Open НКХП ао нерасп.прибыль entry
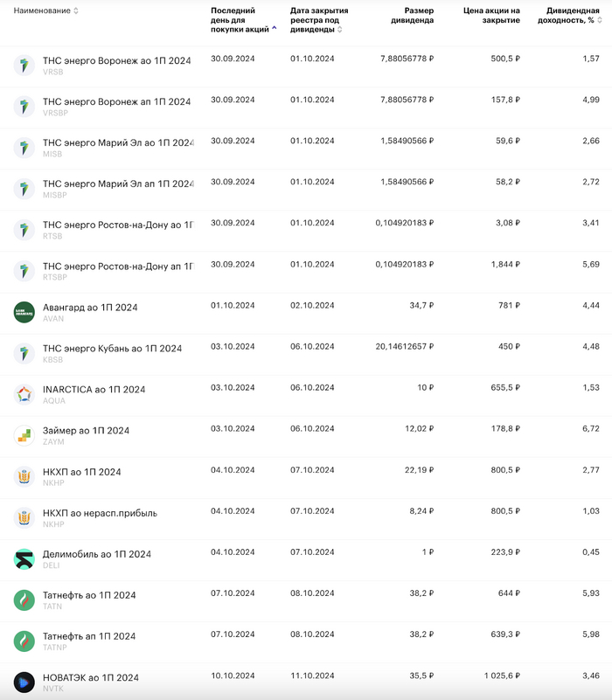The height and width of the screenshot is (700, 612). coord(100,513)
